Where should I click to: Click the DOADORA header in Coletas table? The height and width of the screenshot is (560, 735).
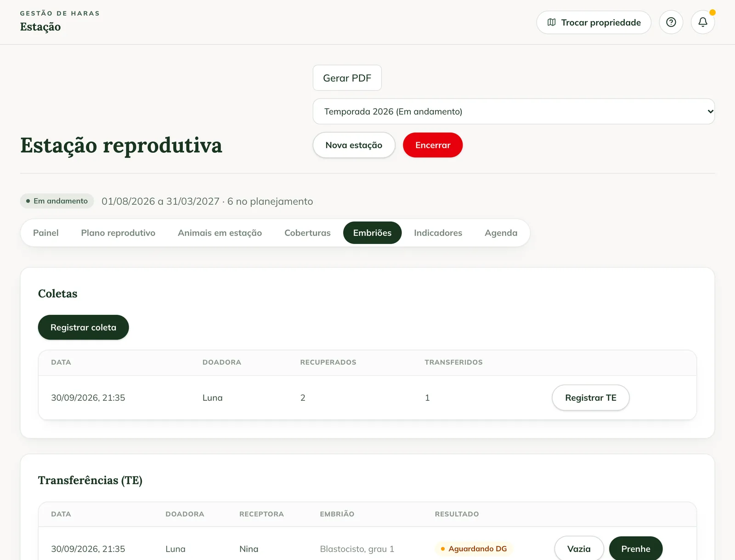pyautogui.click(x=221, y=362)
